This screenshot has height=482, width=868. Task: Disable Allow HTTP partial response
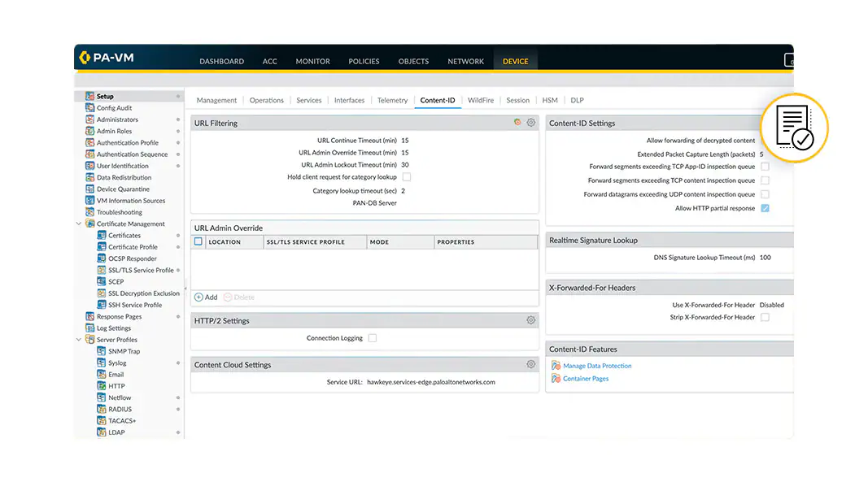pos(763,208)
